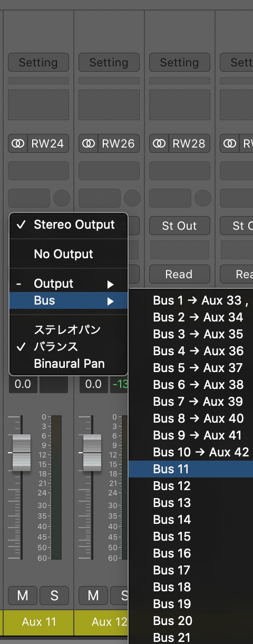Viewport: 253px width, 644px height.
Task: Click the stereo link icon beside RW24
Action: click(x=18, y=143)
